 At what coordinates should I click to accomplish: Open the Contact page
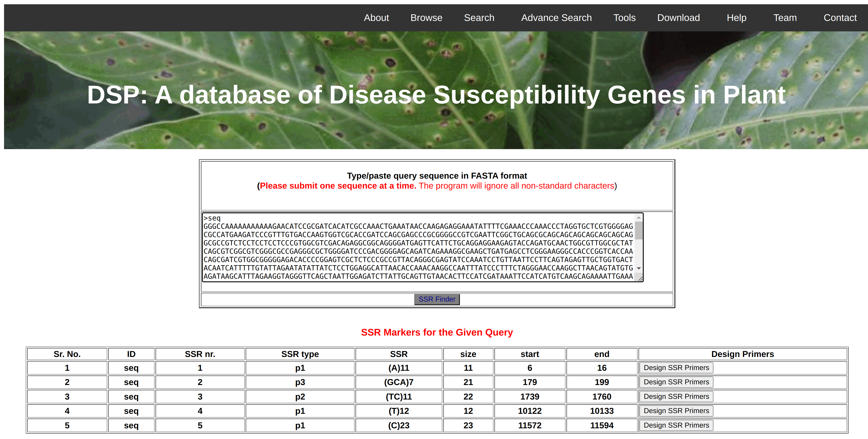(x=840, y=18)
